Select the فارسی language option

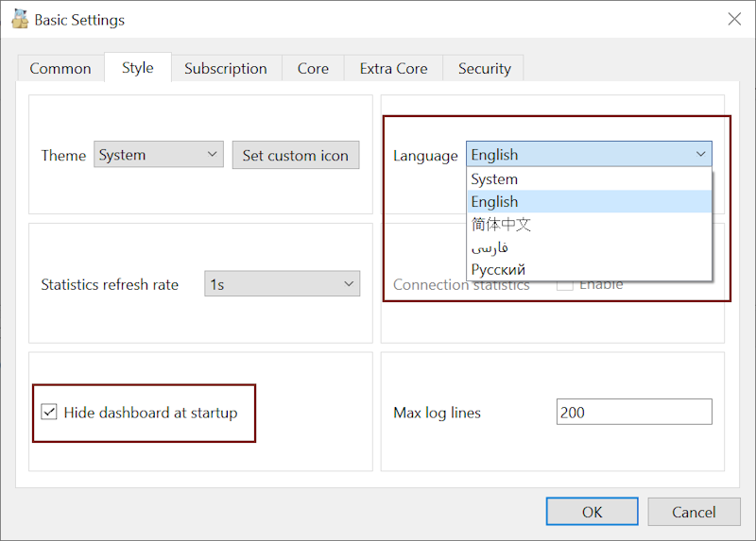tap(490, 246)
